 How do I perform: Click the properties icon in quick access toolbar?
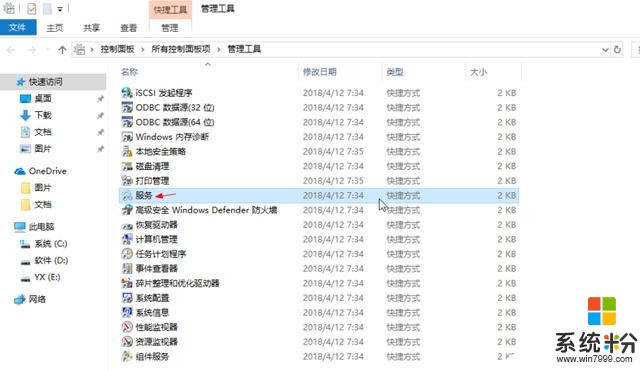(31, 8)
